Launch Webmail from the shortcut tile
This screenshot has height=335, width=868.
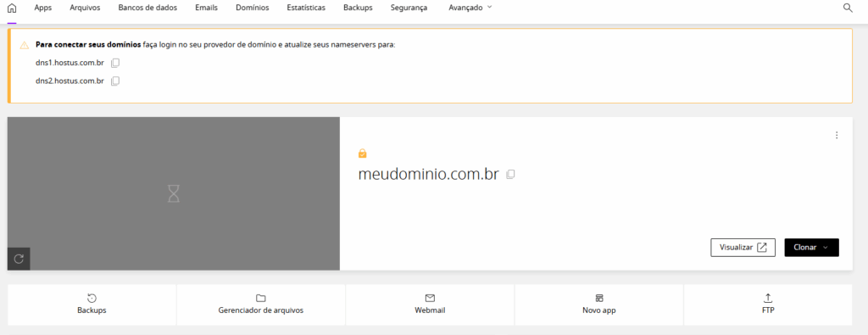tap(430, 304)
